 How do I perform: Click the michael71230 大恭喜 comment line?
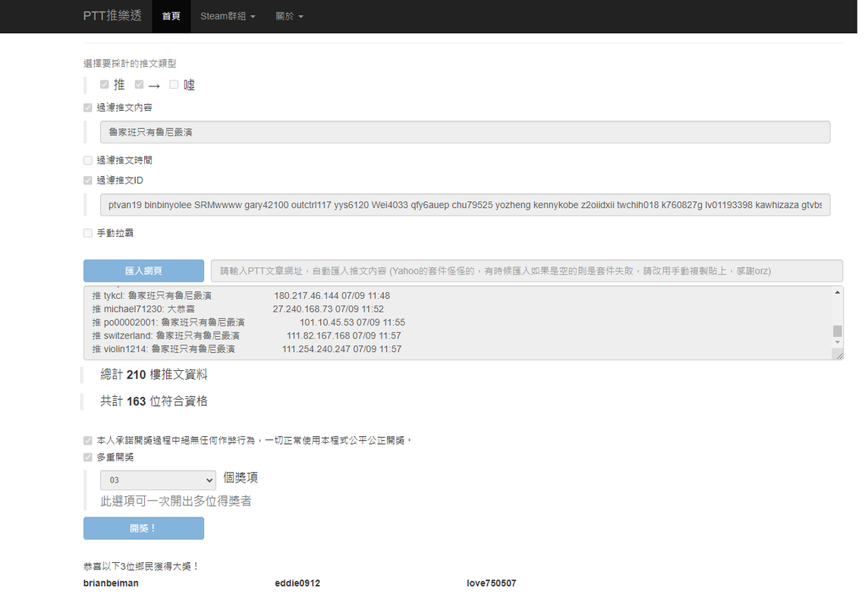coord(237,309)
